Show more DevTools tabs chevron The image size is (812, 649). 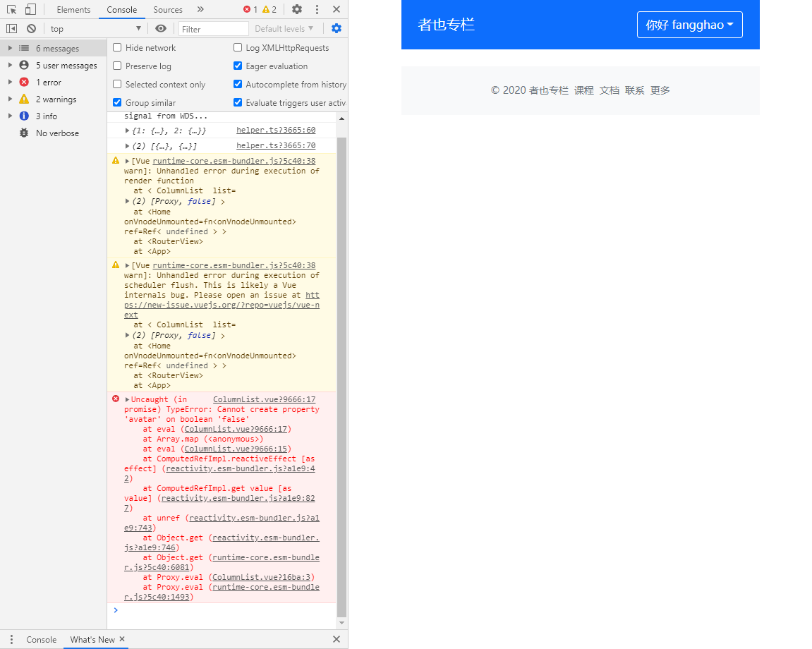200,9
